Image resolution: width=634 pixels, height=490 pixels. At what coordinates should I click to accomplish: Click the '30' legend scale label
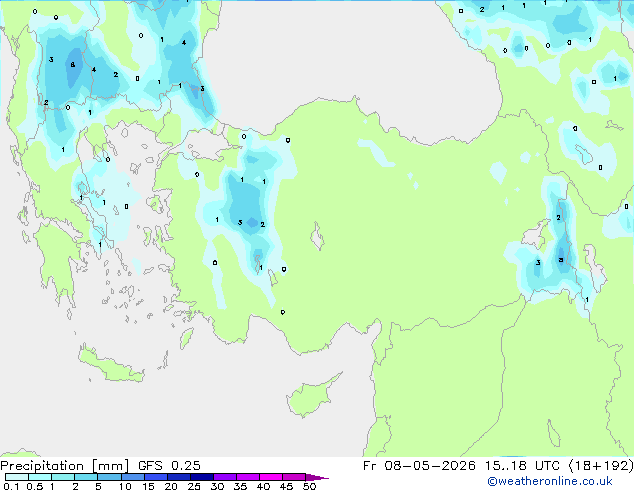tap(217, 486)
